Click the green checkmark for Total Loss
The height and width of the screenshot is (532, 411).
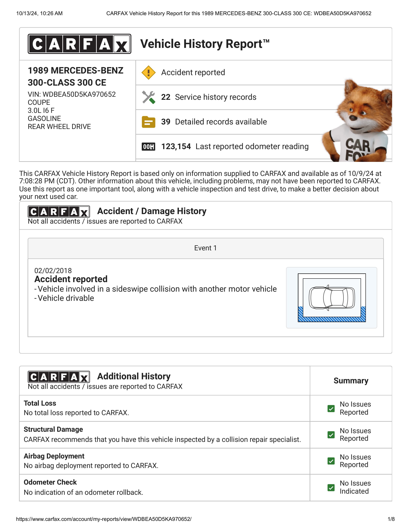(331, 409)
